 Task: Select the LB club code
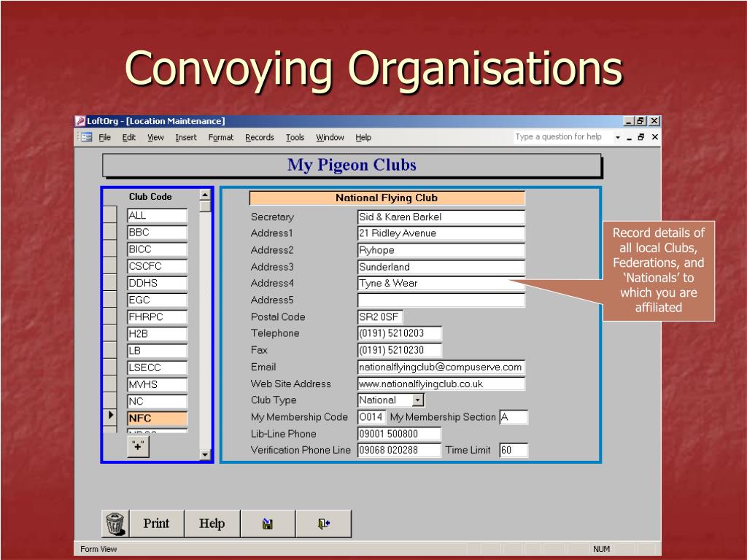pyautogui.click(x=158, y=351)
